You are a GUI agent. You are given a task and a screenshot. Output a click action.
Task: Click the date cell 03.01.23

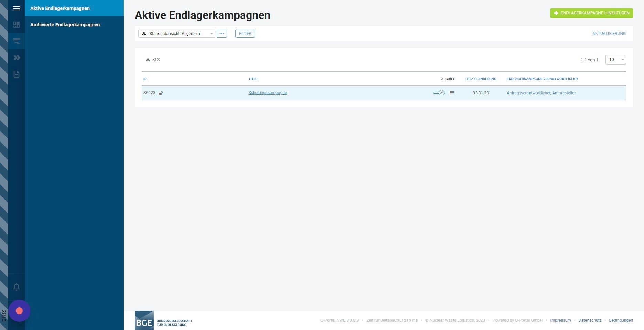481,93
